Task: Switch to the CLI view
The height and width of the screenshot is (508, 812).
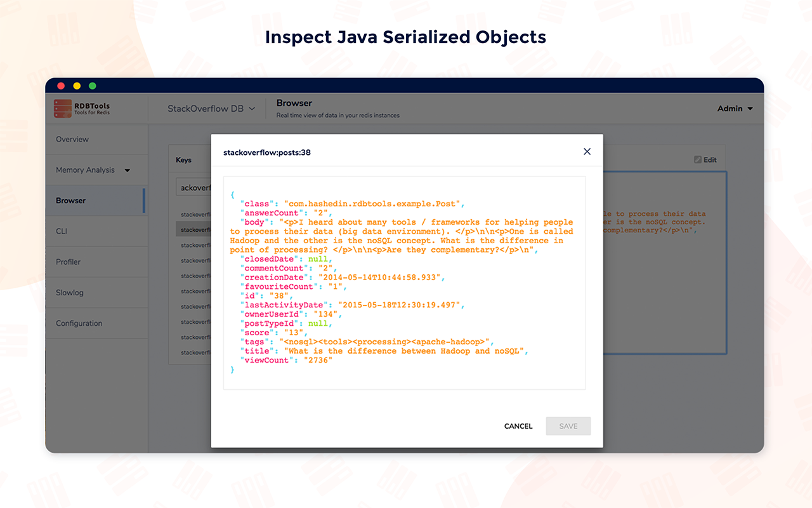Action: pos(62,231)
